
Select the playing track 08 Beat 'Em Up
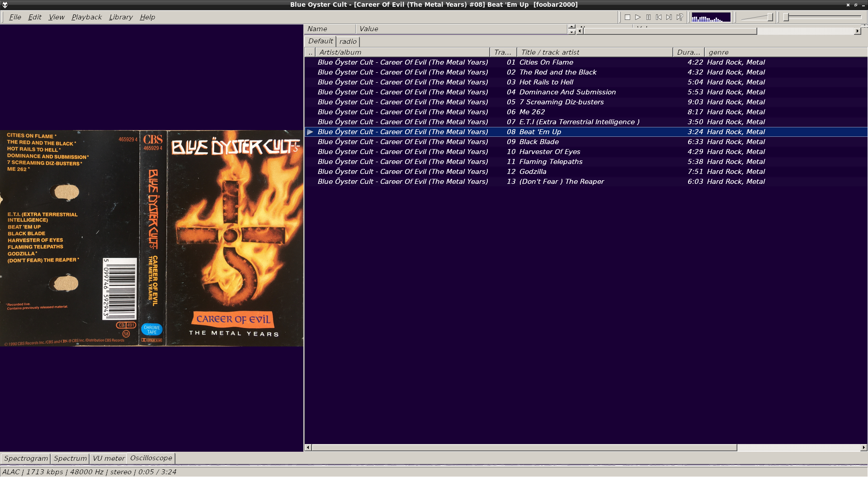[586, 132]
